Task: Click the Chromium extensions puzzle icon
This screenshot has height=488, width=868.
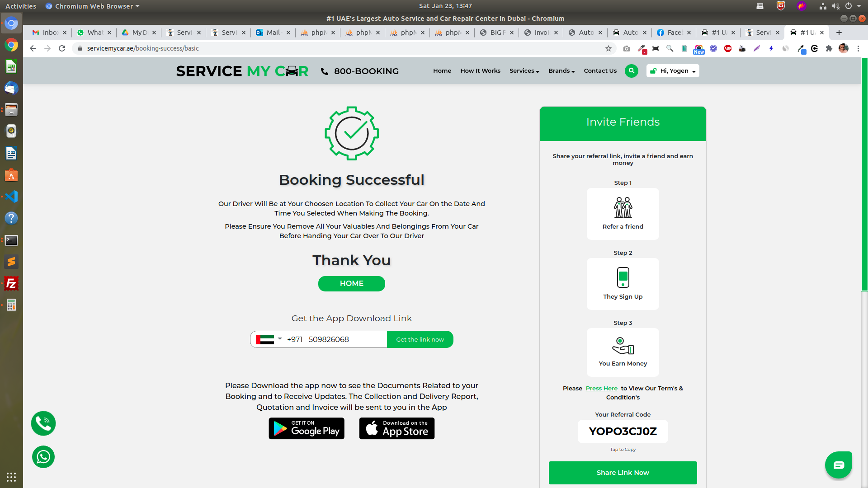Action: click(829, 48)
